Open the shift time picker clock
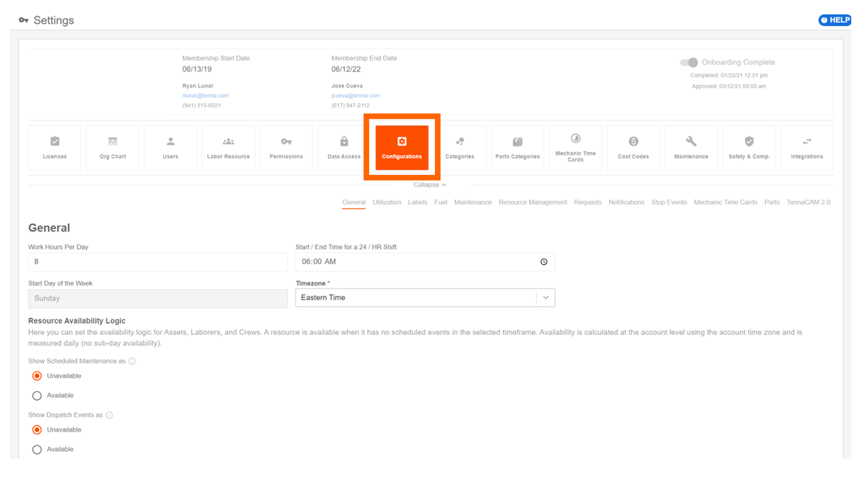This screenshot has width=868, height=483. [x=544, y=262]
